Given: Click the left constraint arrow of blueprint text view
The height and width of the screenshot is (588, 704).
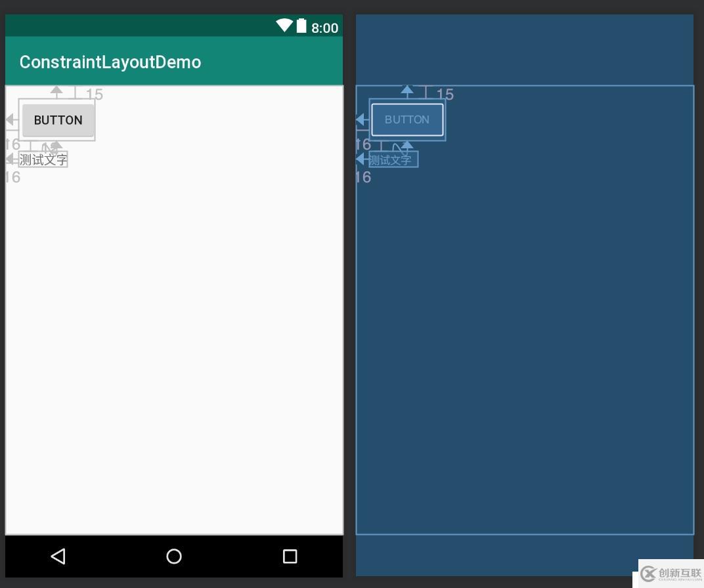Looking at the screenshot, I should coord(361,159).
